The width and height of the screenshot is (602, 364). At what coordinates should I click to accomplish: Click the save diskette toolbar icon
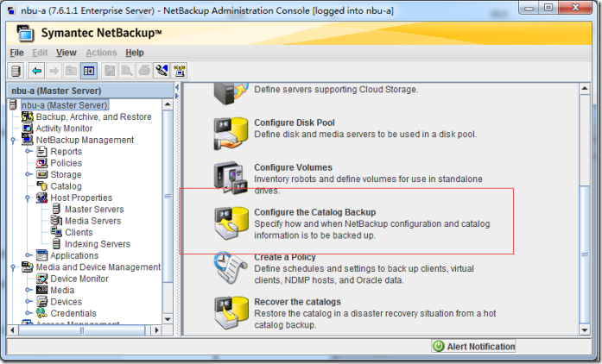110,71
